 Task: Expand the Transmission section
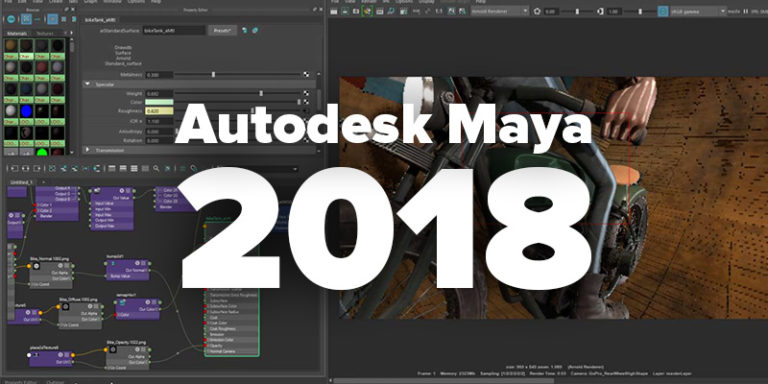pos(88,150)
